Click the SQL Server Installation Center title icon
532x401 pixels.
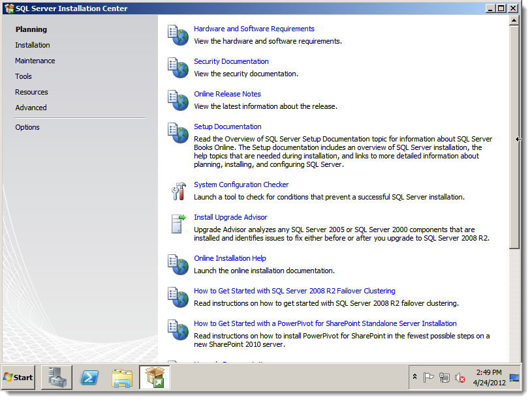[x=9, y=8]
